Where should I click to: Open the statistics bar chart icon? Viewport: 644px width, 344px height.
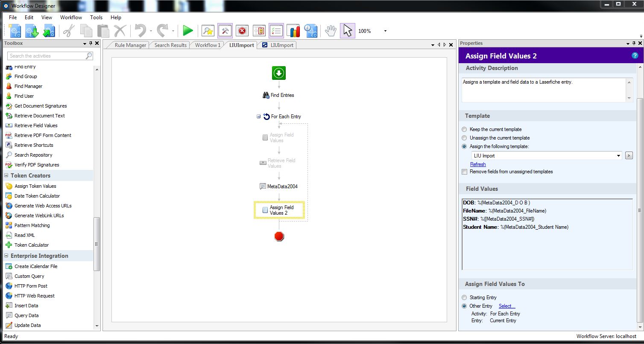(293, 31)
